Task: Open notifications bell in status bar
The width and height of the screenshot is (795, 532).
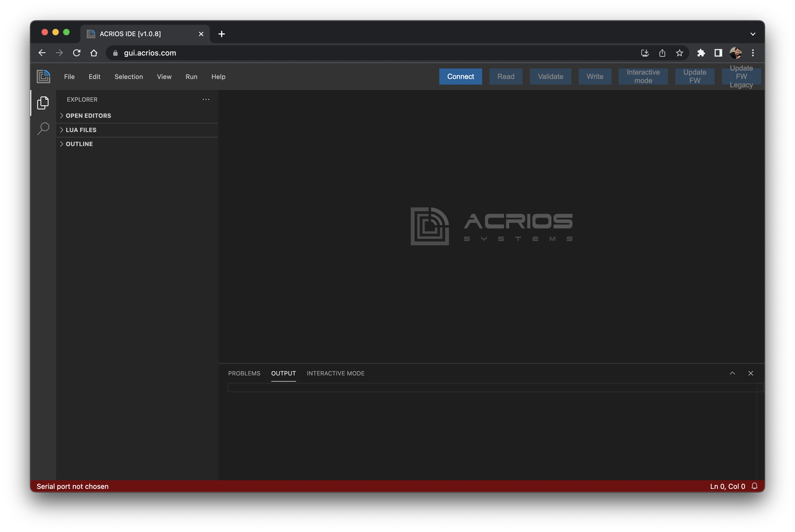Action: pos(754,486)
